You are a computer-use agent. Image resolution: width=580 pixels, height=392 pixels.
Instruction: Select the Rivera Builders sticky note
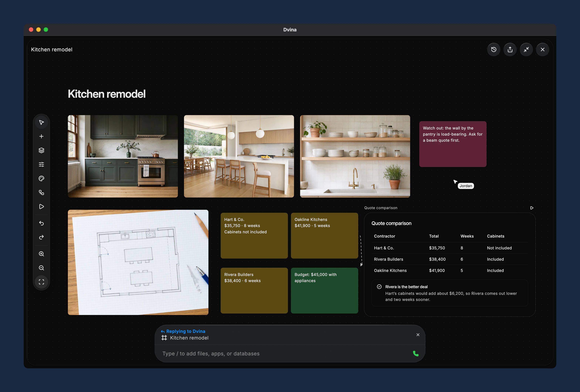coord(254,291)
